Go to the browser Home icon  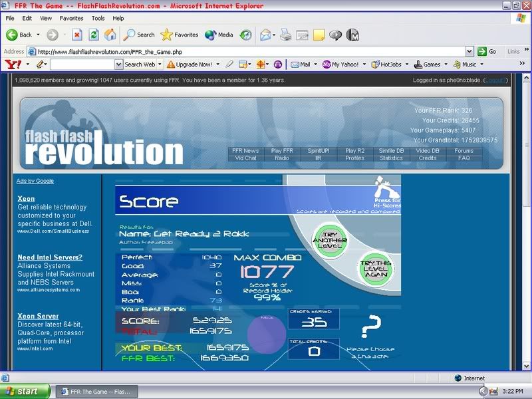pyautogui.click(x=110, y=35)
